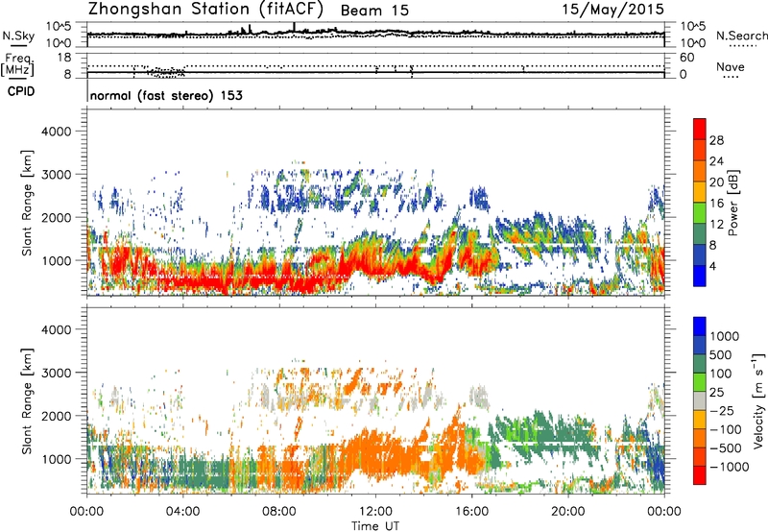The height and width of the screenshot is (532, 768).
Task: Click the "Slant Range [km]" label of velocity panel
Action: [x=27, y=400]
